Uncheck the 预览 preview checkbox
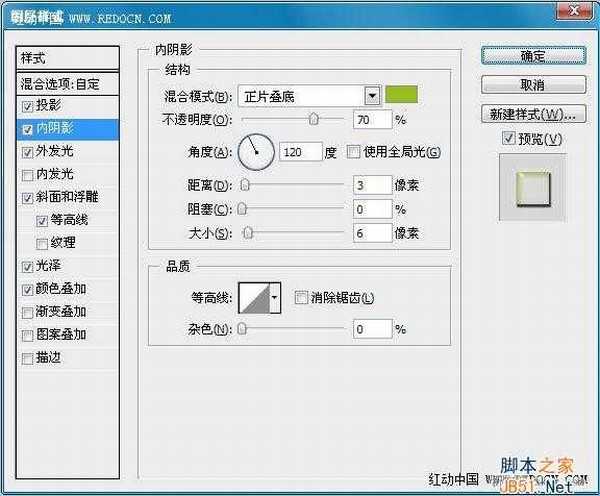The image size is (600, 496). 509,137
